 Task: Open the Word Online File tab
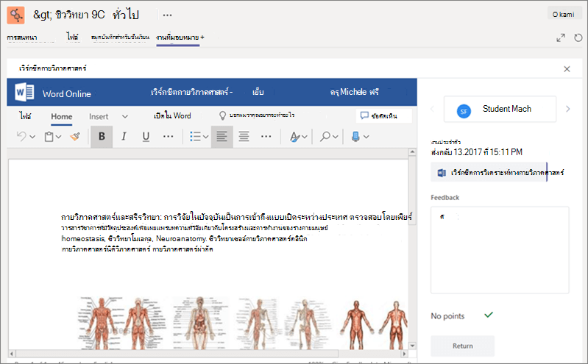25,117
